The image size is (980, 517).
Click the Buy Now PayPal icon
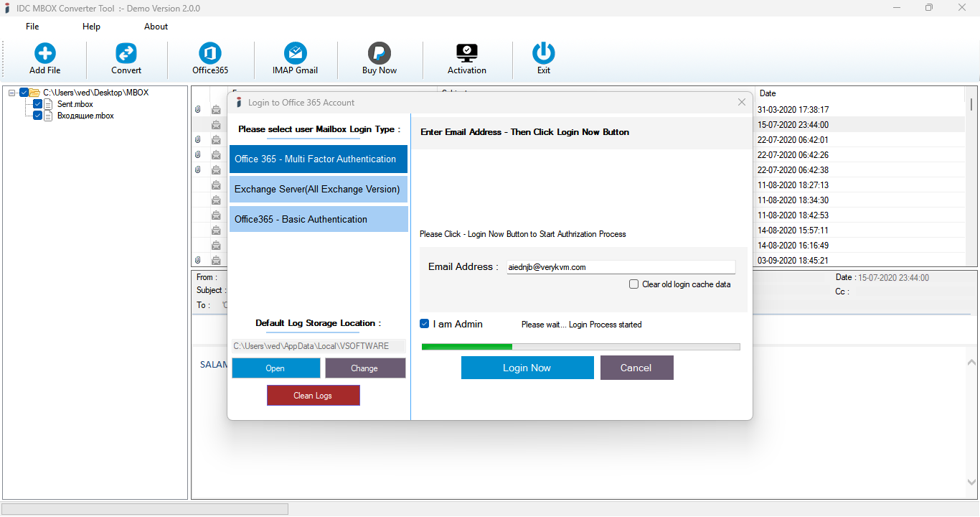[380, 53]
